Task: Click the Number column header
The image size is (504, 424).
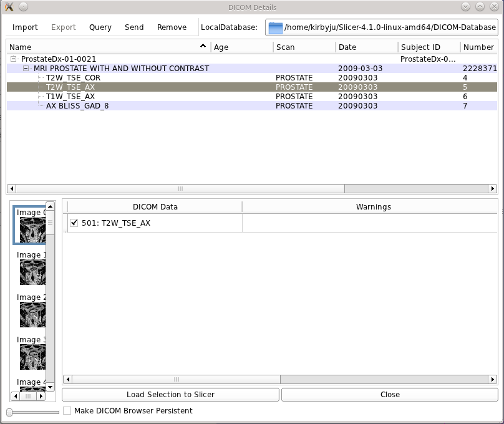Action: pos(478,47)
